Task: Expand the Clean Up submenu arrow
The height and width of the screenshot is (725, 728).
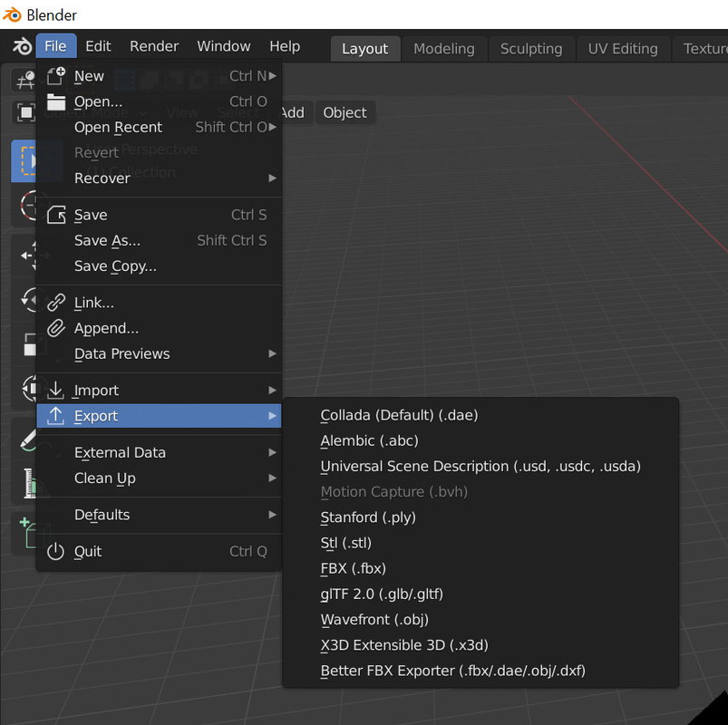Action: pyautogui.click(x=273, y=478)
